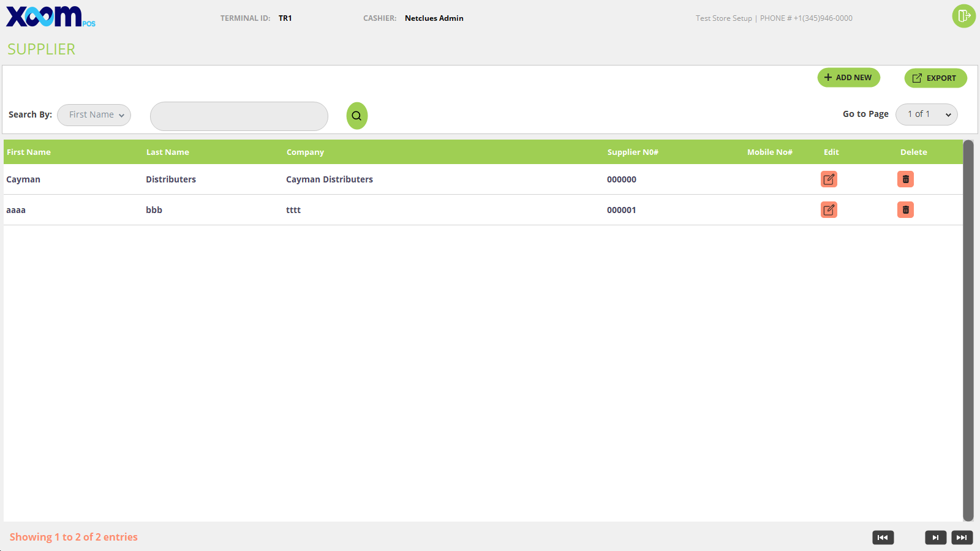980x551 pixels.
Task: Jump to first page of entries
Action: click(x=883, y=538)
